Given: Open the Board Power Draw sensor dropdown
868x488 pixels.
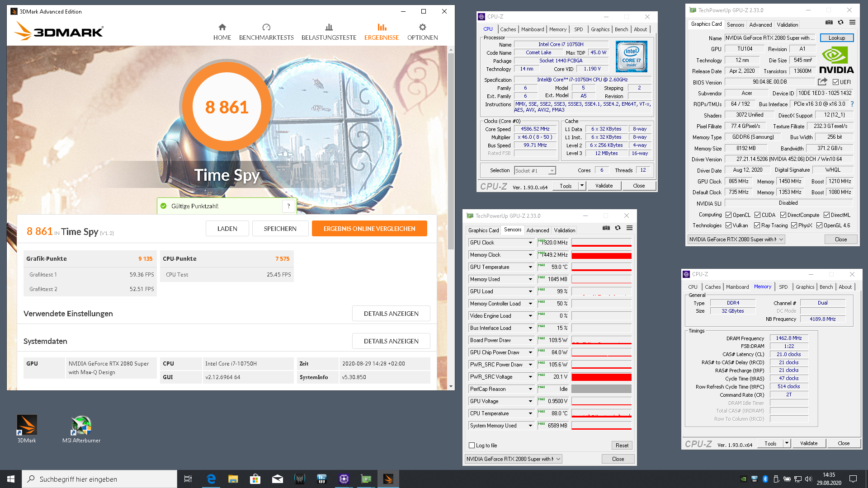Looking at the screenshot, I should point(530,340).
